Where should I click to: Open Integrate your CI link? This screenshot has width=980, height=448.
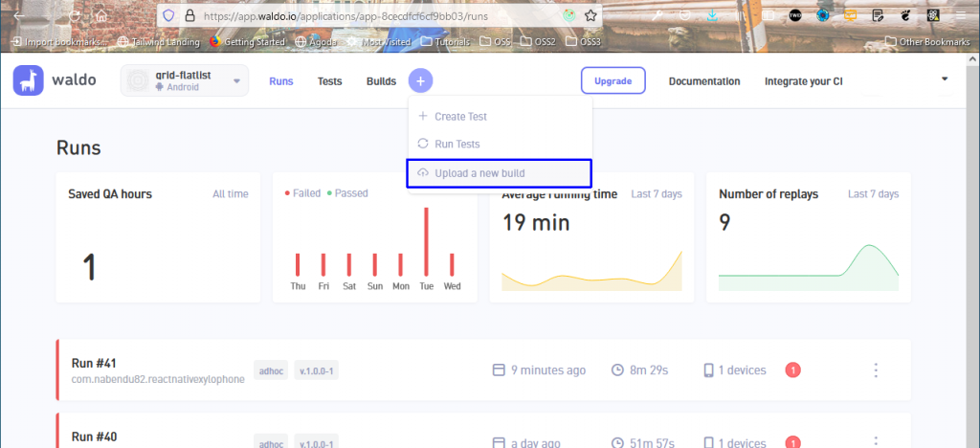click(x=803, y=81)
